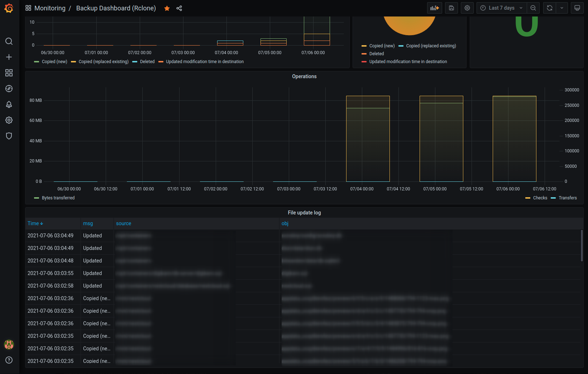Click the Add panel icon
Screen dimensions: 588x374
coord(435,8)
